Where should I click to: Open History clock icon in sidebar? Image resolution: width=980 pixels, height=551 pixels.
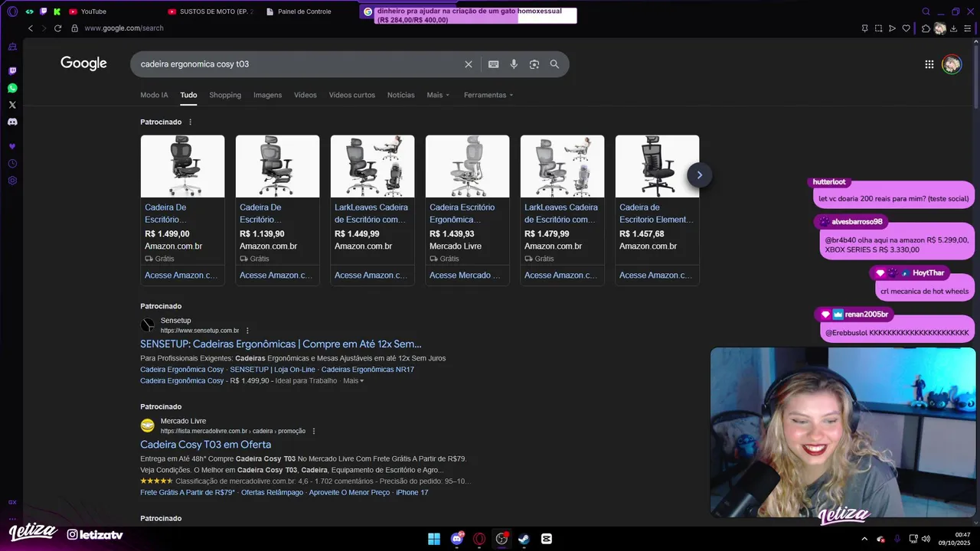[12, 164]
